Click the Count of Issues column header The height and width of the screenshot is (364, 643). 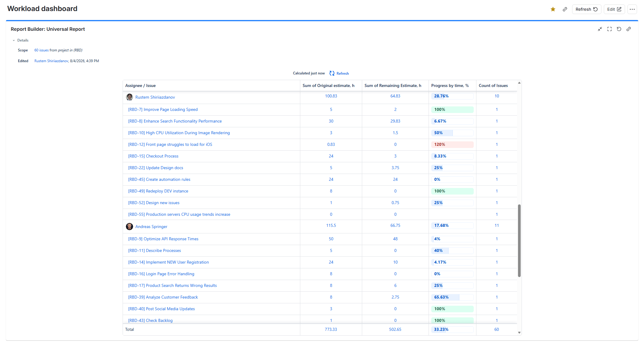click(493, 85)
